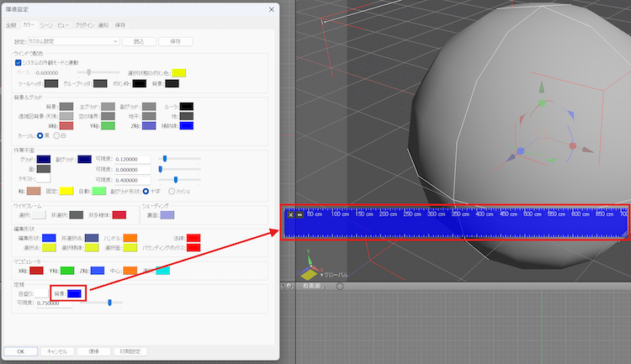Select 副グリッド形状 メッシュ radio button
631x364 pixels.
click(172, 192)
